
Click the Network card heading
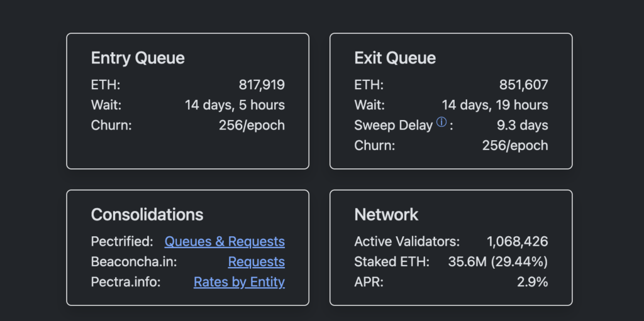(x=386, y=215)
